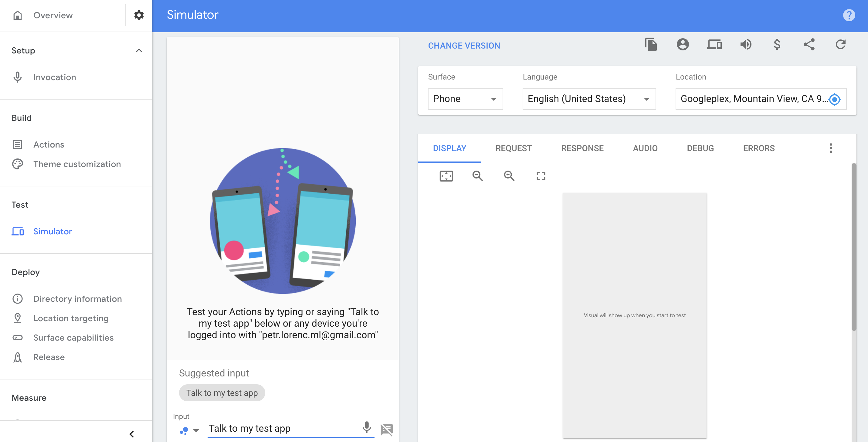Switch to the AUDIO tab
The height and width of the screenshot is (442, 868).
click(645, 148)
